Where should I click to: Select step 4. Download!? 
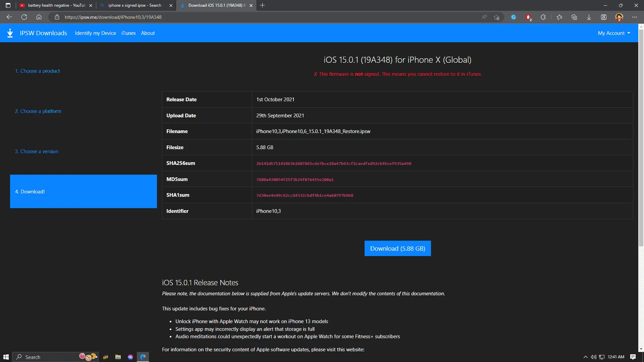pyautogui.click(x=84, y=191)
